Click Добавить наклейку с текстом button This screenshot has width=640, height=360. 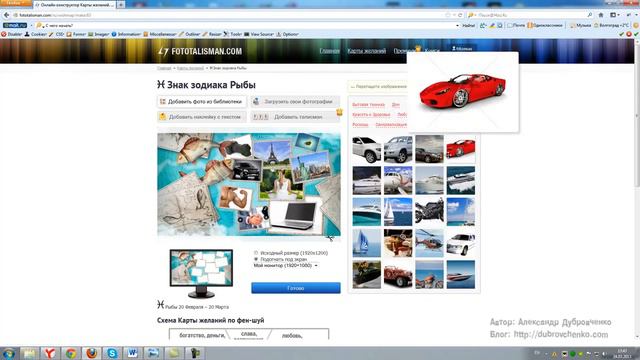point(202,117)
